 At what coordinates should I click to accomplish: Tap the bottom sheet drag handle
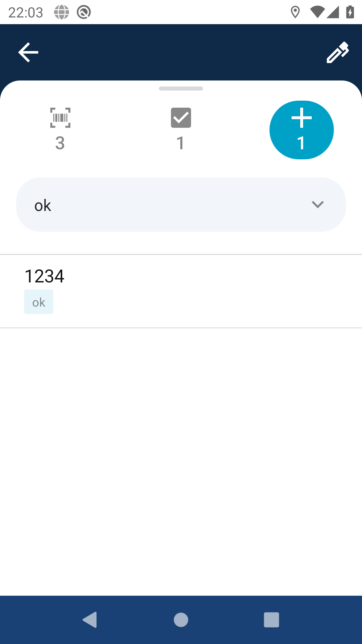point(181,89)
